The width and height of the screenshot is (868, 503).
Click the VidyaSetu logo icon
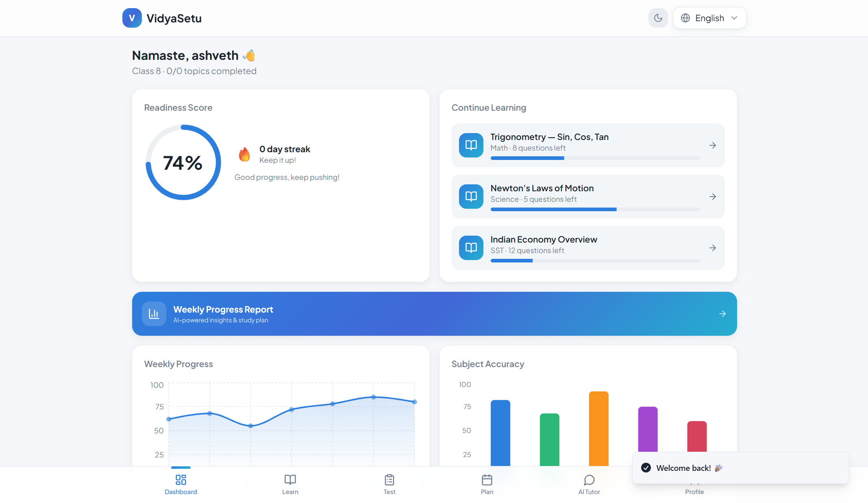(x=132, y=18)
